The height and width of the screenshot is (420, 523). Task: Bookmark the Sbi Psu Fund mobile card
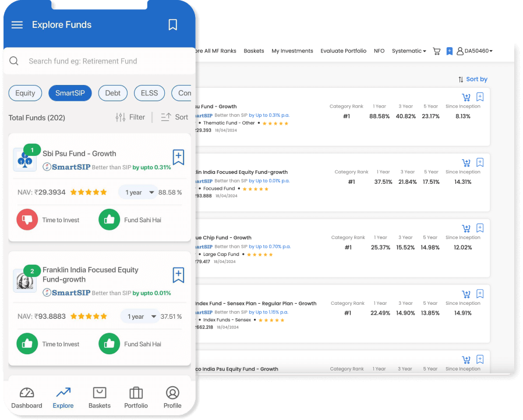pyautogui.click(x=178, y=157)
